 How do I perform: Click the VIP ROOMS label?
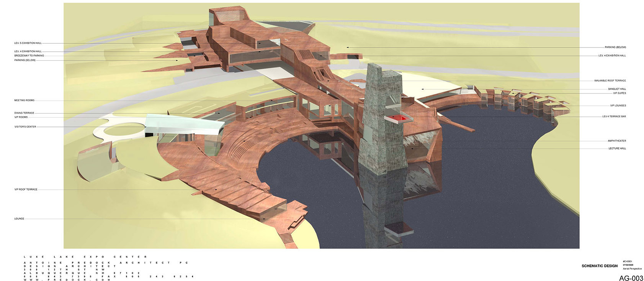pyautogui.click(x=21, y=117)
